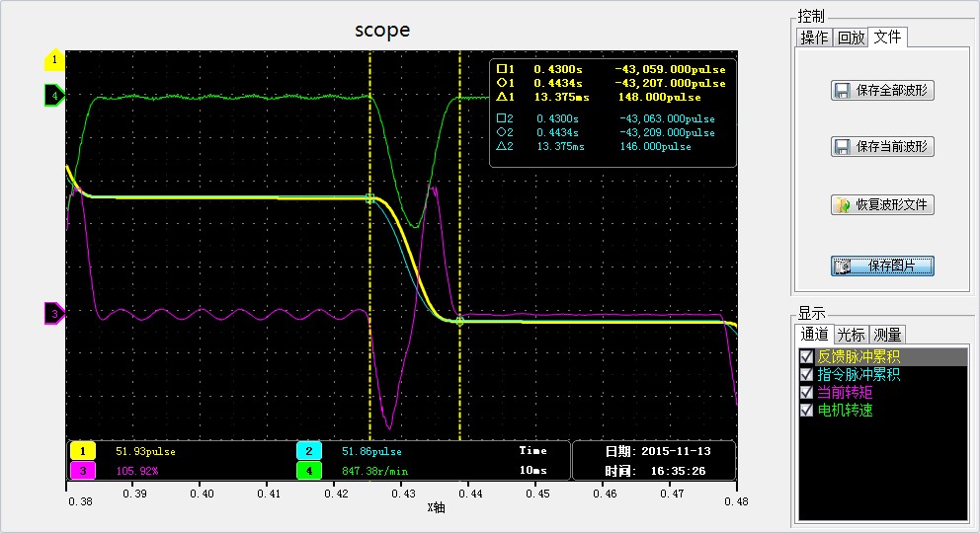Screen dimensions: 980x533
Task: Disable the 电机转速 channel checkbox
Action: (x=807, y=411)
